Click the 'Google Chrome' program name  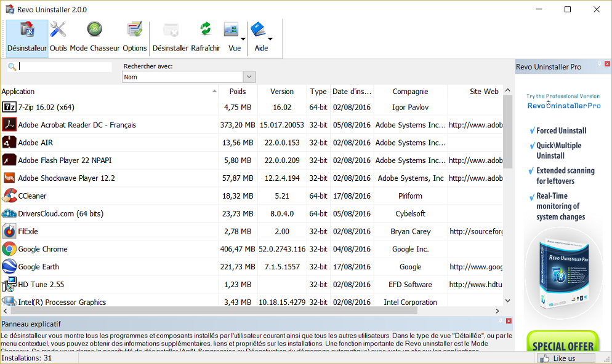42,249
